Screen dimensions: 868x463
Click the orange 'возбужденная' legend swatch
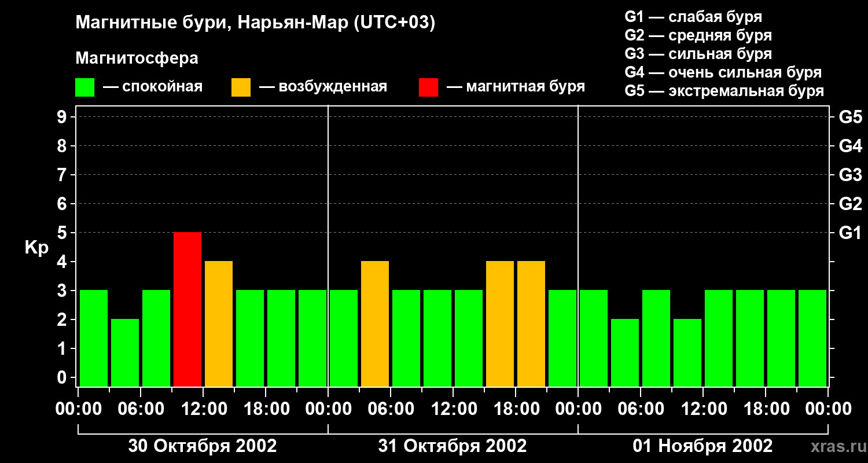(x=241, y=87)
